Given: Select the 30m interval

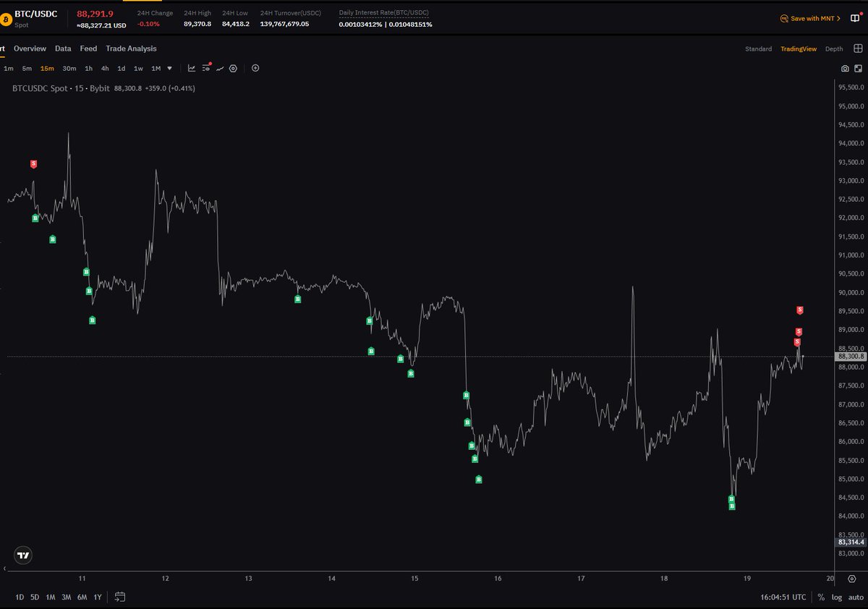Looking at the screenshot, I should click(x=69, y=69).
